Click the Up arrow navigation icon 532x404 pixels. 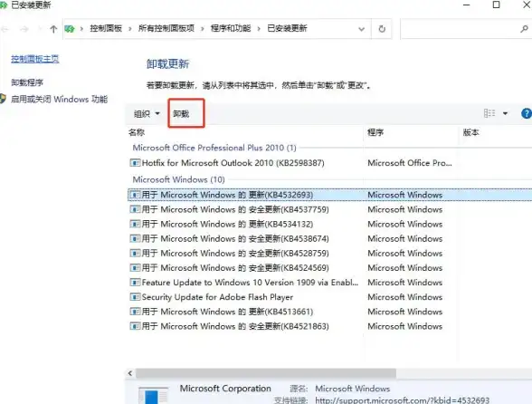[53, 29]
